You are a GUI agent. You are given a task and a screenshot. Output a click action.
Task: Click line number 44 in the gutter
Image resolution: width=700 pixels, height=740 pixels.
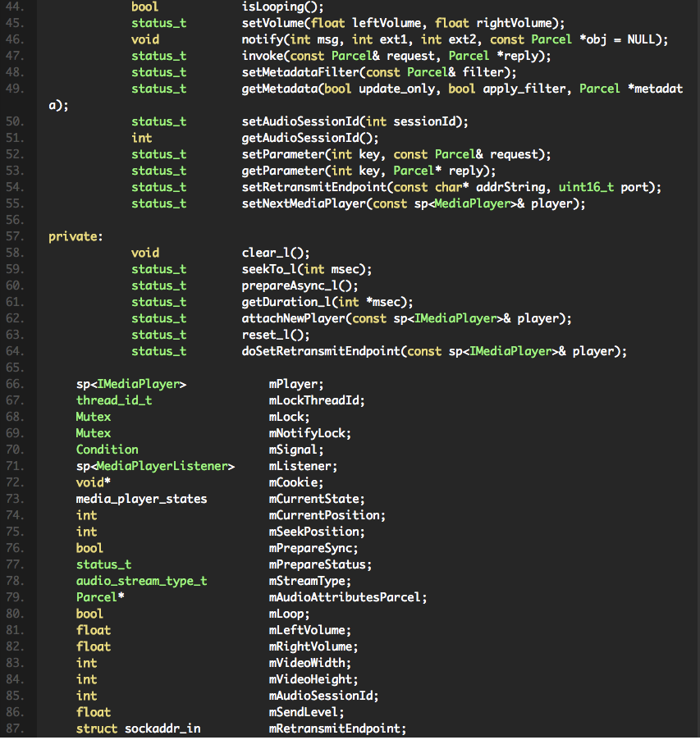(x=16, y=7)
